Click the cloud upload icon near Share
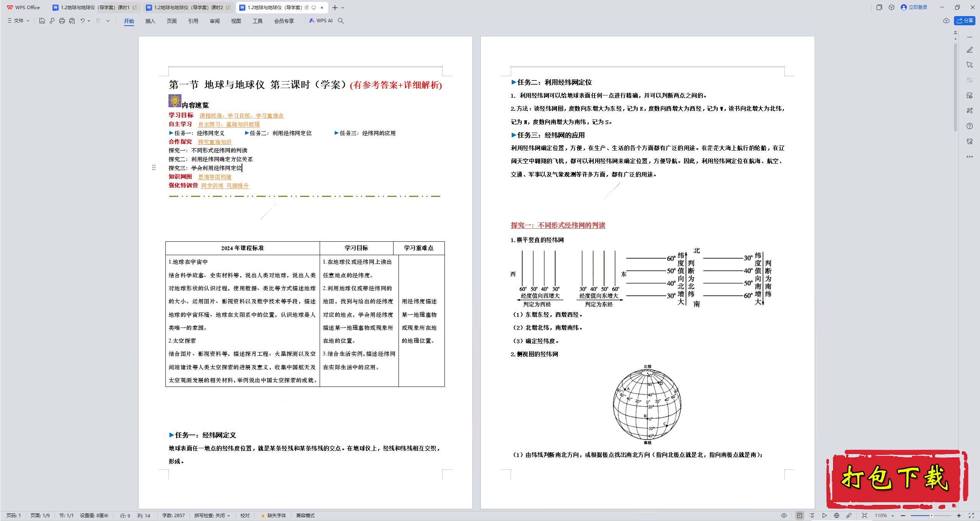Screen dimensions: 980x521 [x=946, y=21]
